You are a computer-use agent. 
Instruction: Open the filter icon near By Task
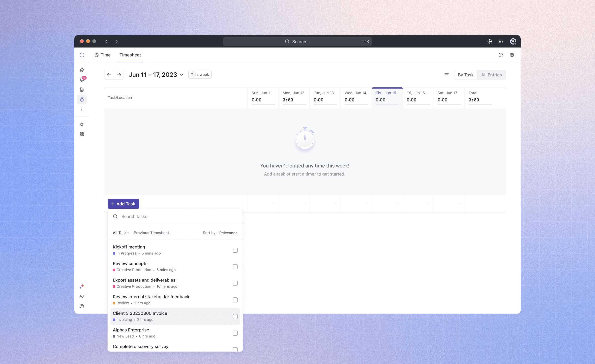446,75
